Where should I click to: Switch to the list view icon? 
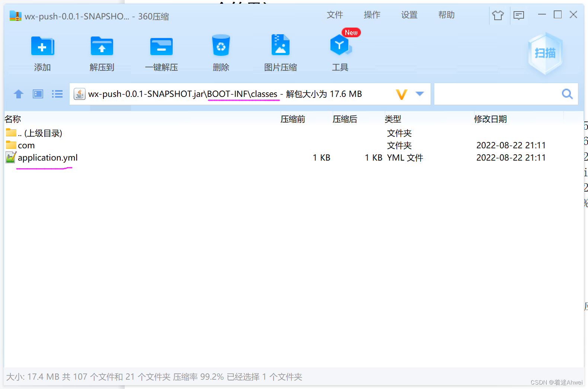tap(57, 94)
